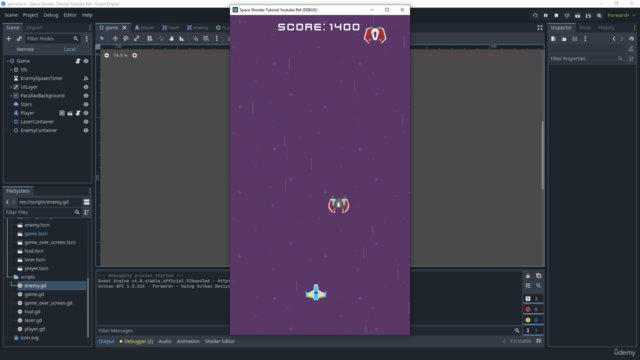The height and width of the screenshot is (360, 640).
Task: Open the Inspector extra options three-dot menu
Action: (x=585, y=39)
